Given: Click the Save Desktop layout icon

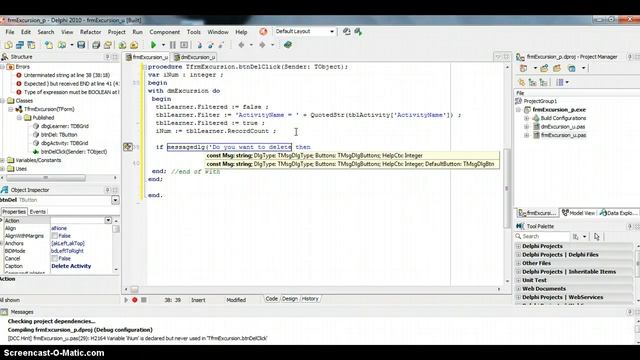Looking at the screenshot, I should pos(347,31).
